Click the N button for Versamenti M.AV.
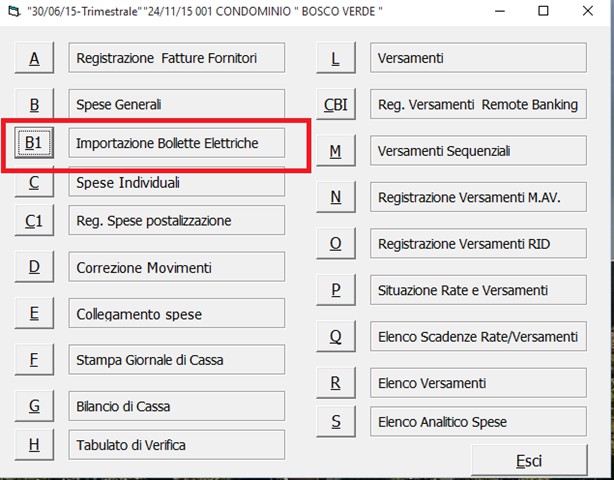Image resolution: width=614 pixels, height=480 pixels. coord(336,197)
